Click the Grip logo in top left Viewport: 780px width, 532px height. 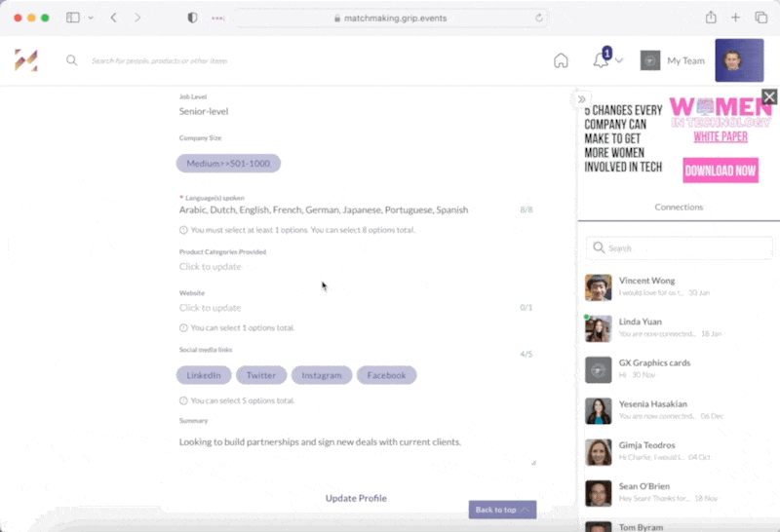26,60
